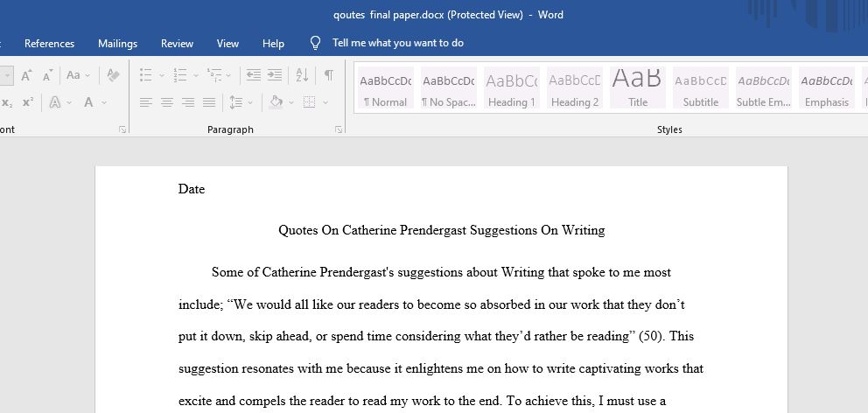Expand the numbering library dropdown
Viewport: 868px width, 413px height.
pyautogui.click(x=195, y=75)
